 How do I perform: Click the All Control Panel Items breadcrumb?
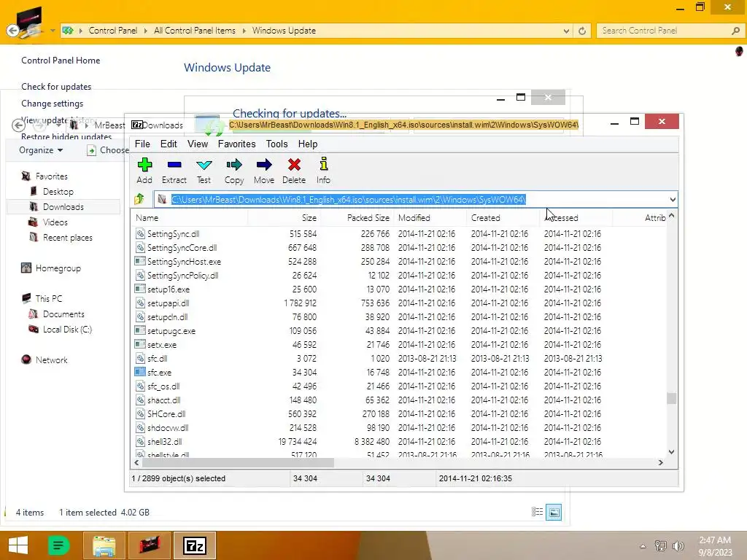[x=194, y=31]
